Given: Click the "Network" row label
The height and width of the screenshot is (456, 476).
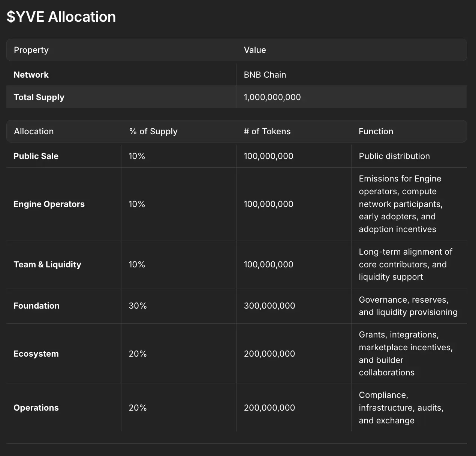Looking at the screenshot, I should pos(31,75).
